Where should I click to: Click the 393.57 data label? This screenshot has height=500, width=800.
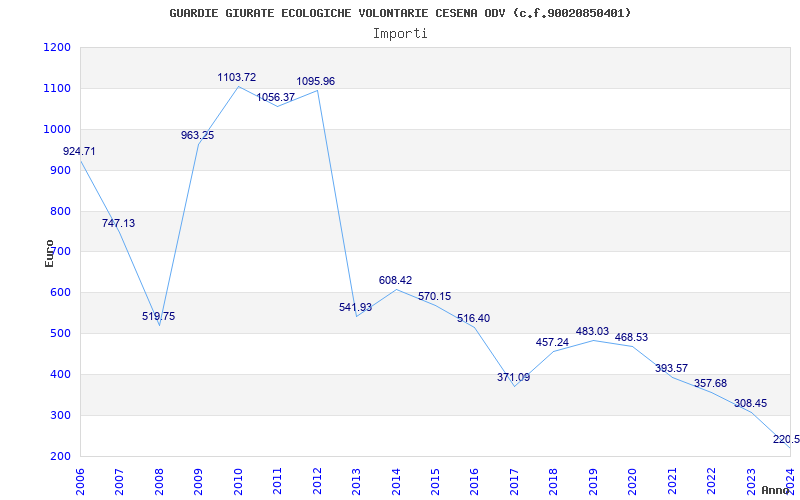pyautogui.click(x=671, y=368)
